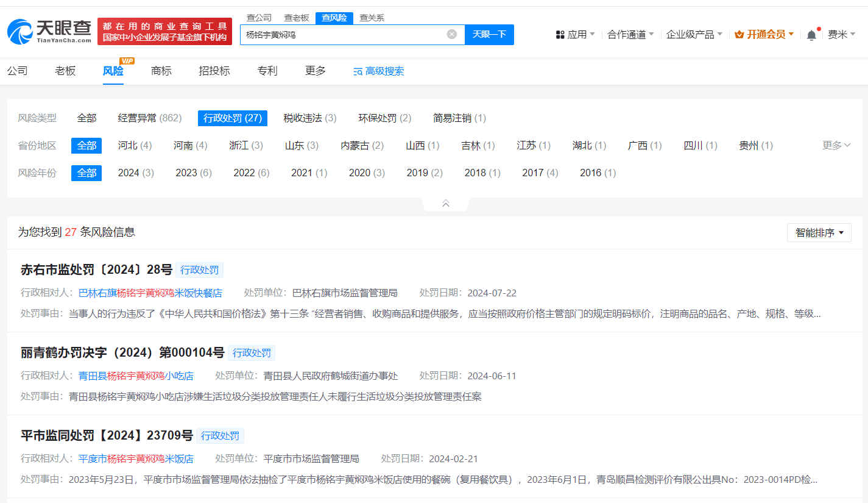Click the TianYanCha logo icon

coord(20,31)
